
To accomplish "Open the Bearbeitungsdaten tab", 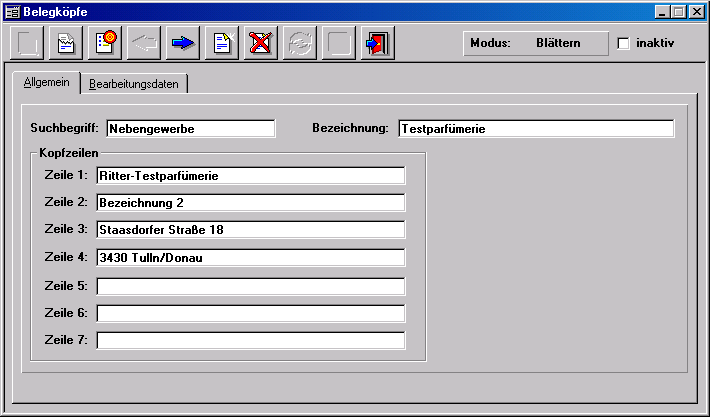I will point(134,84).
